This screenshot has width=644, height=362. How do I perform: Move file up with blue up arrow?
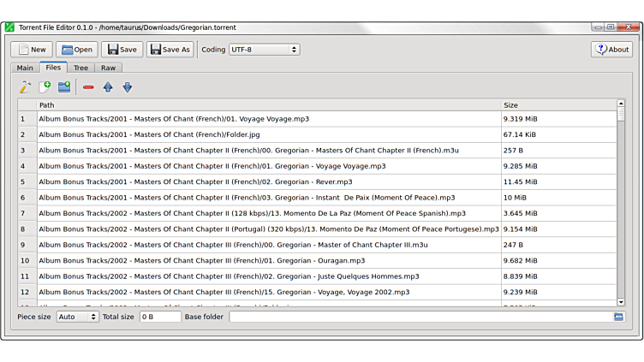pos(108,86)
